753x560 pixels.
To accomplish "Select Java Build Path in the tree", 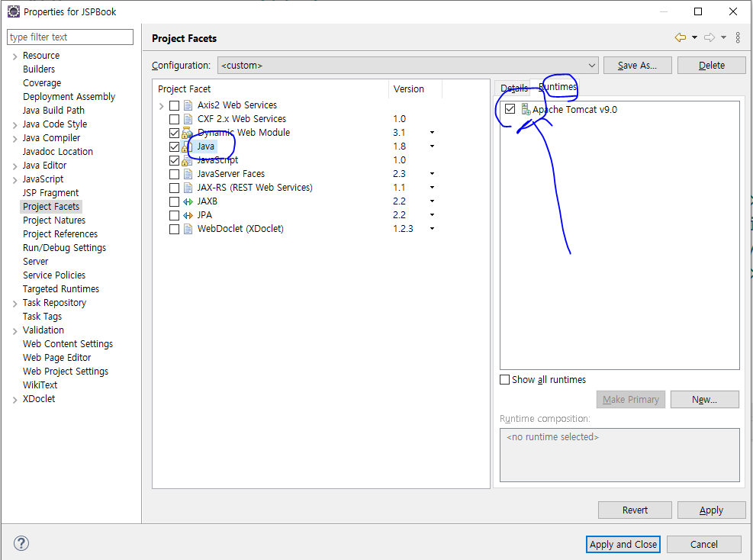I will click(53, 111).
